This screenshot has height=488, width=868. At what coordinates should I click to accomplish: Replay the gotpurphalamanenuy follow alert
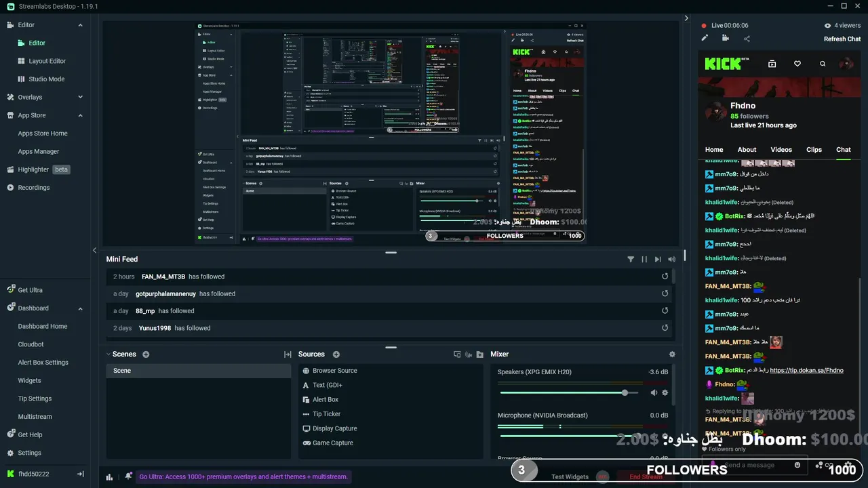(x=665, y=293)
